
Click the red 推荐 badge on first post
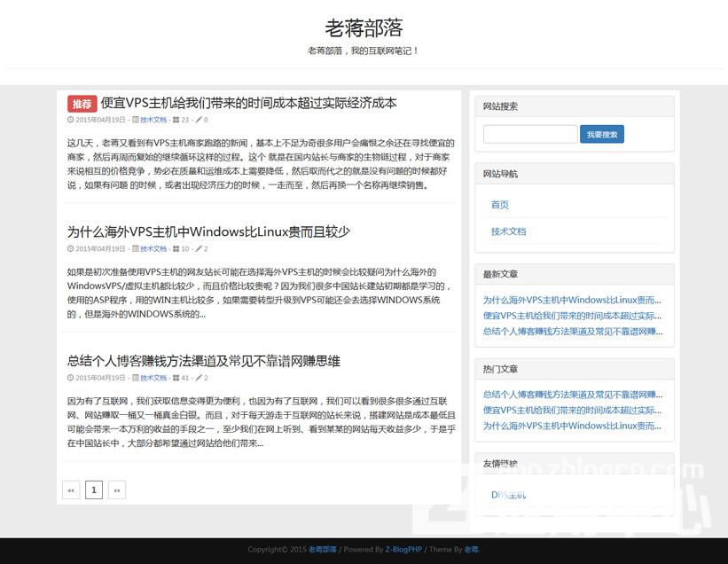(x=82, y=104)
